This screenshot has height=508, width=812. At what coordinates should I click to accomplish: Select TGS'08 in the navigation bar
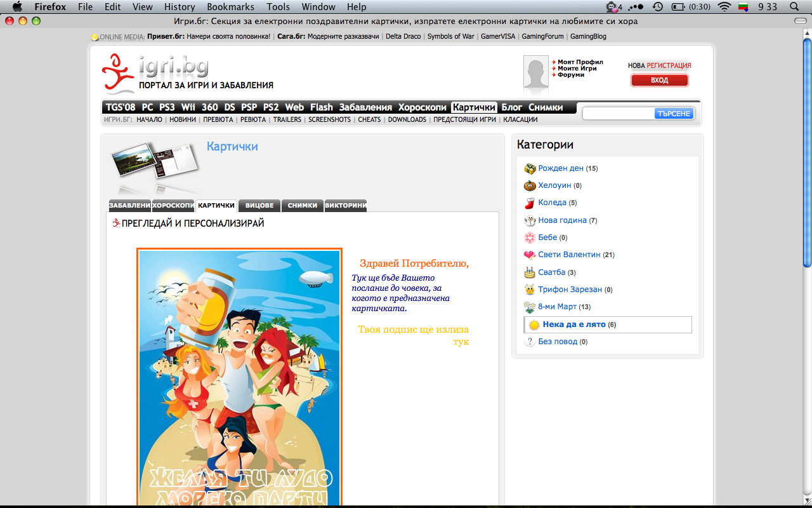121,107
